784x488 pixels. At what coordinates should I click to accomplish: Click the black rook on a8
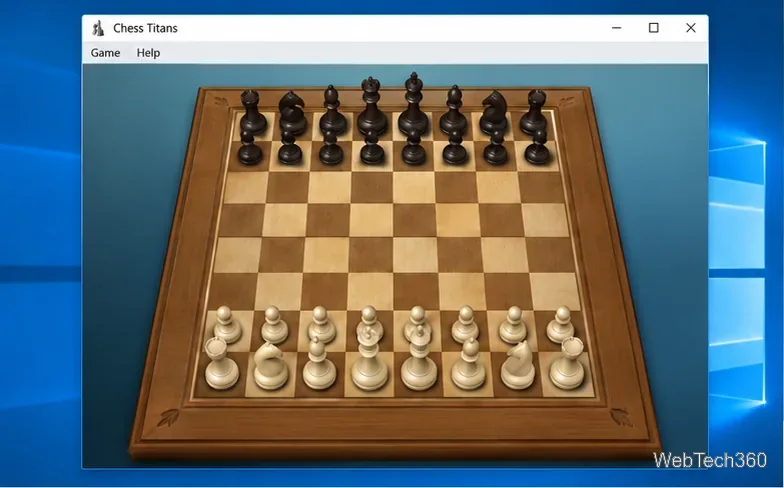pos(252,112)
